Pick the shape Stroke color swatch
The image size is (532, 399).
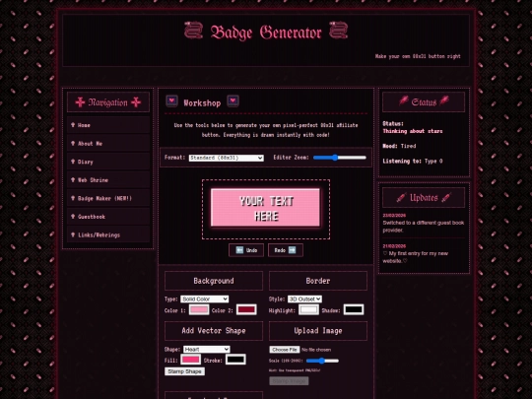tap(235, 360)
